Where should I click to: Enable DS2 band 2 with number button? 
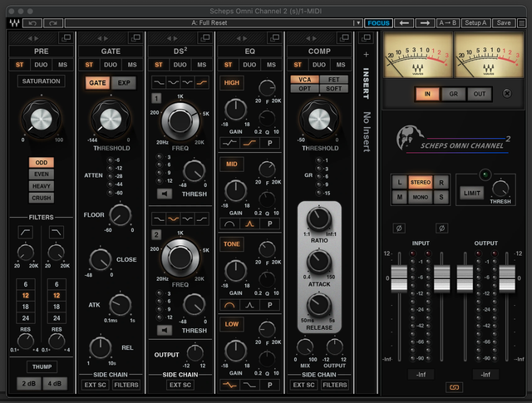(x=156, y=235)
